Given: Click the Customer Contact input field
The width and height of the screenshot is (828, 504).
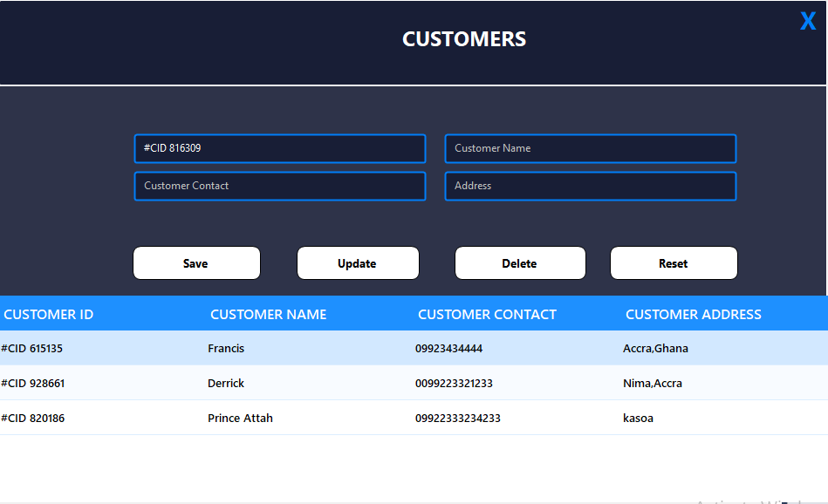Looking at the screenshot, I should [279, 186].
